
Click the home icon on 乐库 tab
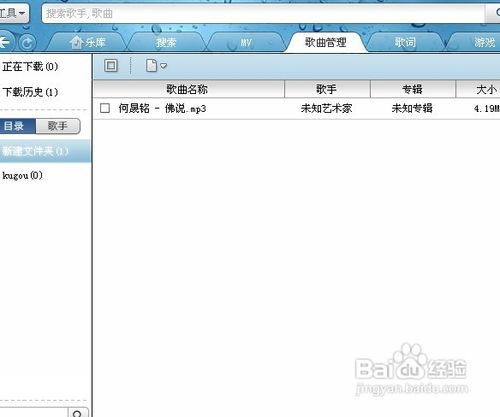pos(76,42)
